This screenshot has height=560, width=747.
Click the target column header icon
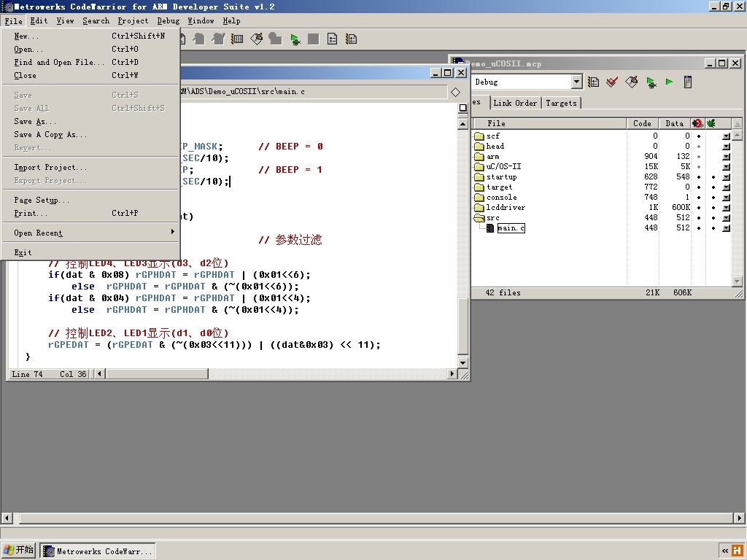pos(698,123)
